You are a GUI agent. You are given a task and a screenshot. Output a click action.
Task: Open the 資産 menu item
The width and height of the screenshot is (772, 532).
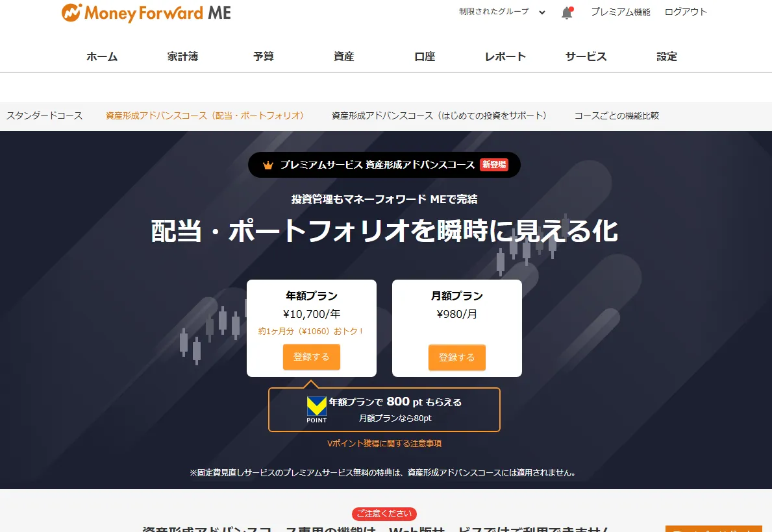coord(343,56)
